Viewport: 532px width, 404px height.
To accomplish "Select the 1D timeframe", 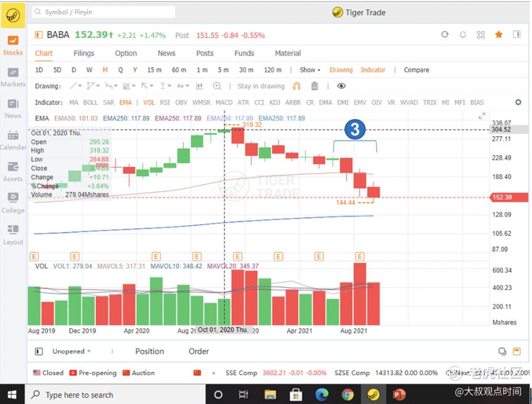I will pyautogui.click(x=39, y=70).
